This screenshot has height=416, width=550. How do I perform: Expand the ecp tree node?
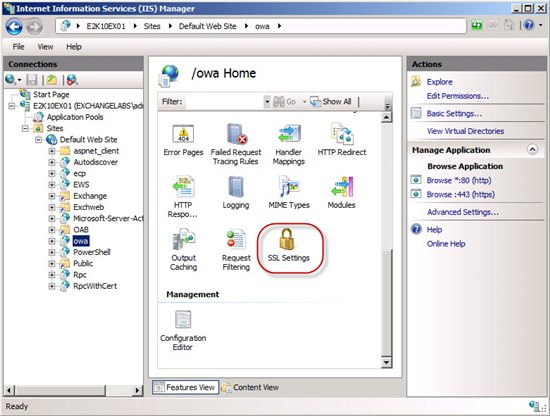pyautogui.click(x=52, y=174)
